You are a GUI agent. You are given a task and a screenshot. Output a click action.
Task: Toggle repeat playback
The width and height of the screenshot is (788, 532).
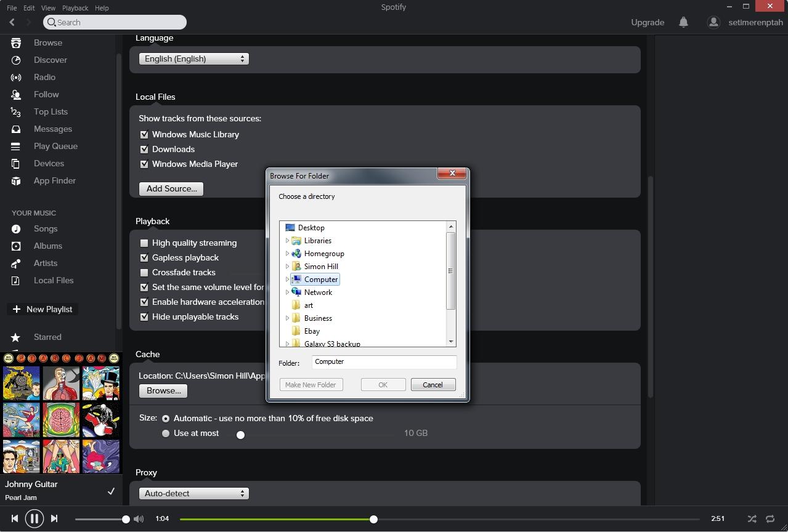coord(770,519)
